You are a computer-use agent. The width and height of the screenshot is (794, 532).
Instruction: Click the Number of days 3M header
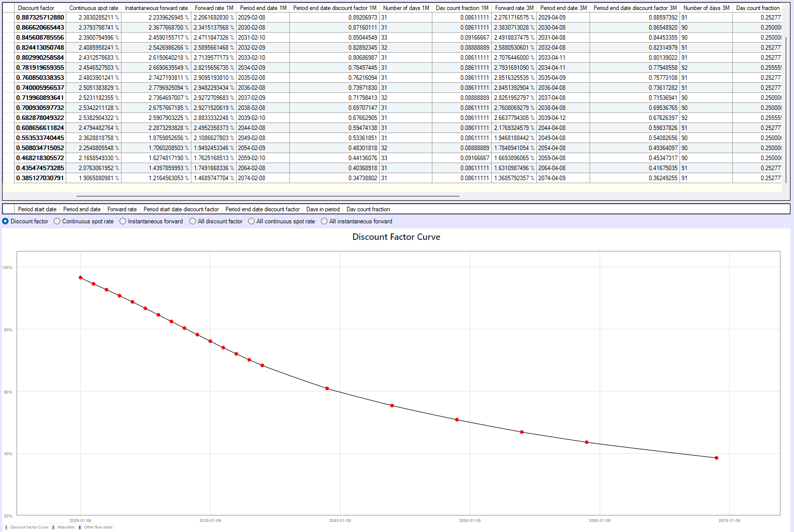point(706,8)
